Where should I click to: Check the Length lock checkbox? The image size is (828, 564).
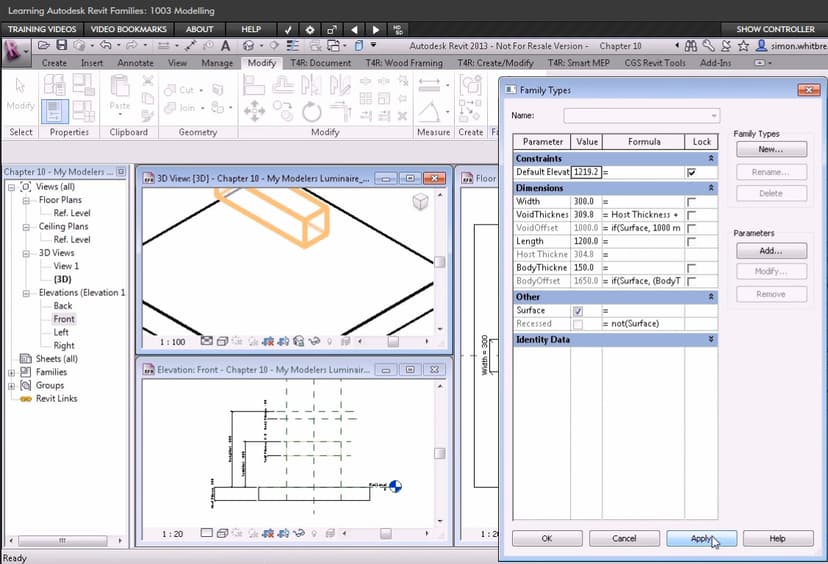click(x=691, y=241)
